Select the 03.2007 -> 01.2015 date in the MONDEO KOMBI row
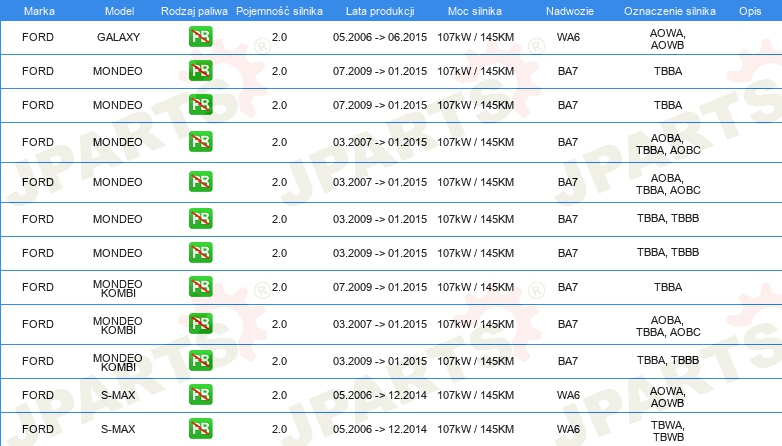This screenshot has width=782, height=446. (x=380, y=324)
